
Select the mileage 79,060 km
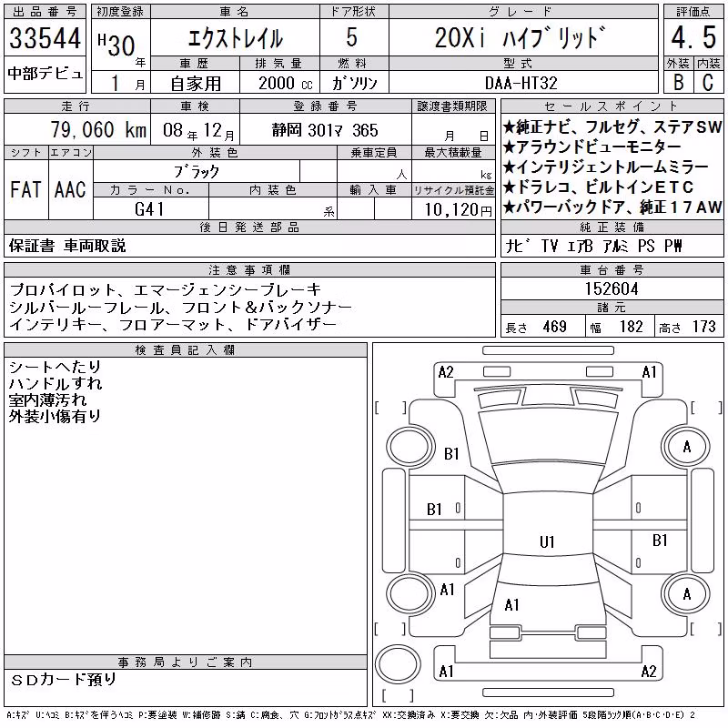pyautogui.click(x=98, y=130)
